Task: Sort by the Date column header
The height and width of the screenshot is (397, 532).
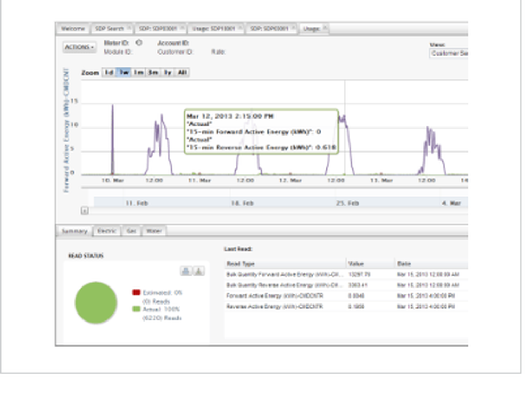Action: point(431,264)
